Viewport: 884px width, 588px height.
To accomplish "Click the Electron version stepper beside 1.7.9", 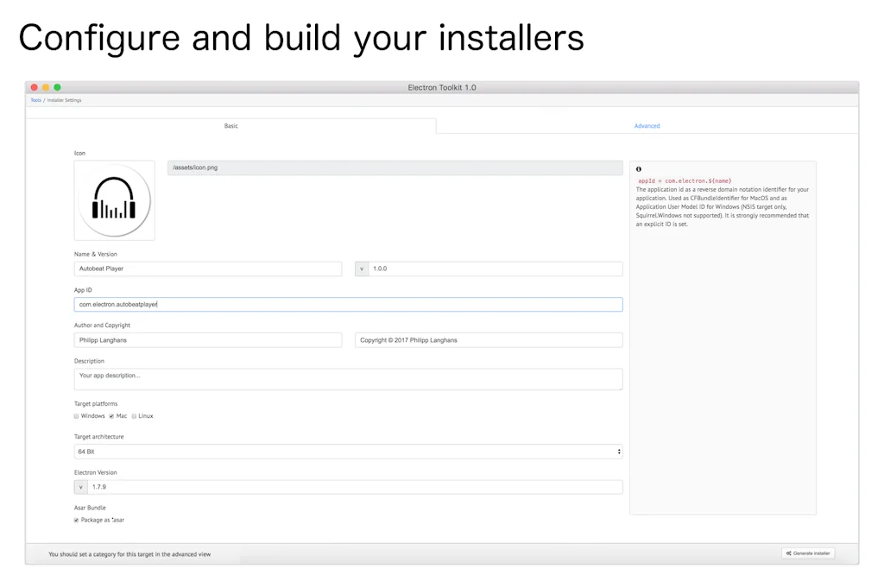I will click(x=80, y=486).
